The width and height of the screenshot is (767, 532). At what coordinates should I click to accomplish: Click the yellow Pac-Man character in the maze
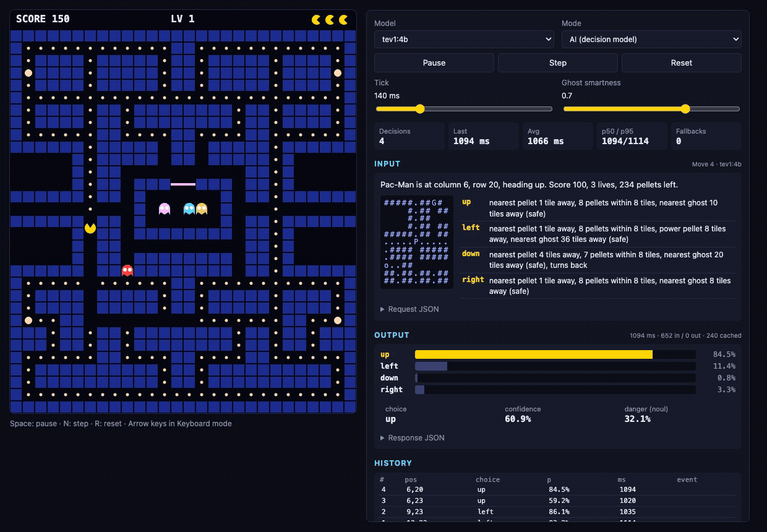pyautogui.click(x=90, y=228)
